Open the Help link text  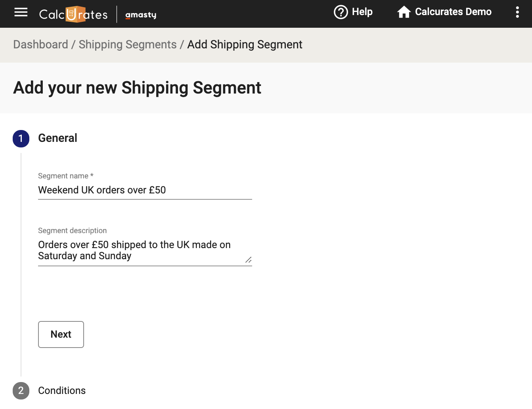(x=362, y=12)
